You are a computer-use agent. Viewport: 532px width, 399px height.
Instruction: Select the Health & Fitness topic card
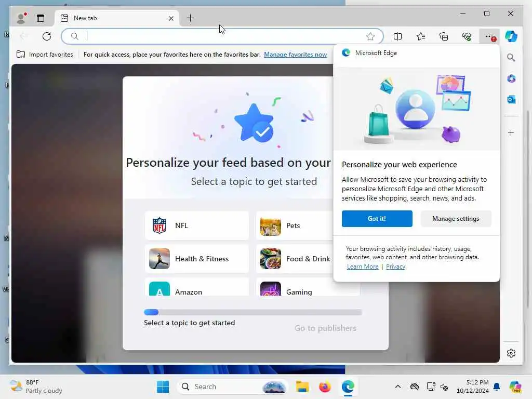(x=197, y=259)
